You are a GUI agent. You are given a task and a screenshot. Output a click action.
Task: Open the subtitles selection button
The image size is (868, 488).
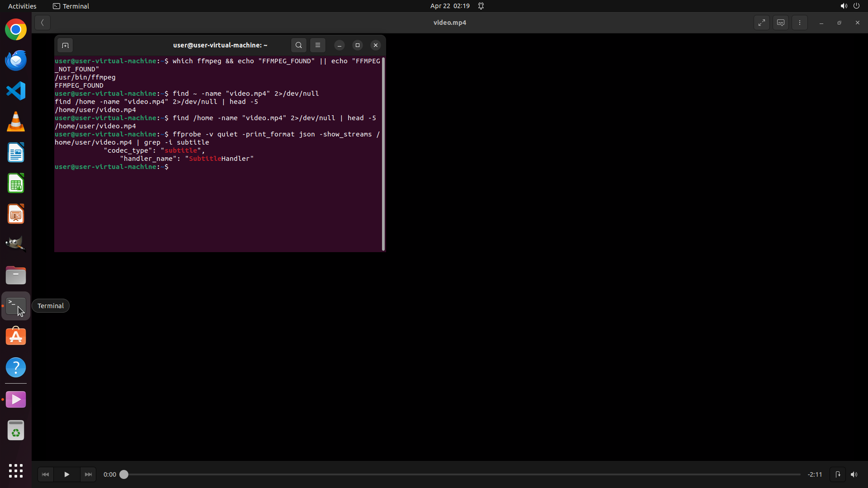[x=781, y=23]
